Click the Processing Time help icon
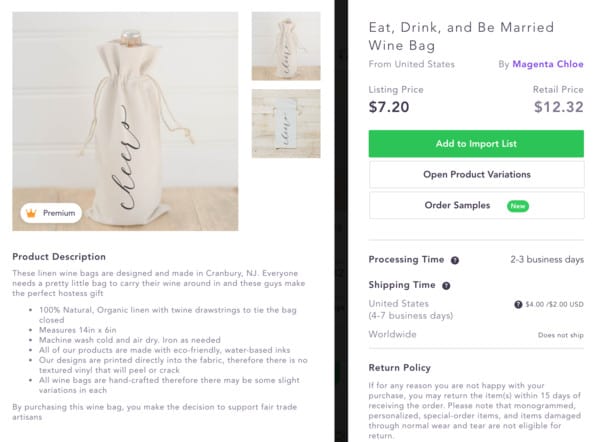The width and height of the screenshot is (600, 442). [x=455, y=260]
